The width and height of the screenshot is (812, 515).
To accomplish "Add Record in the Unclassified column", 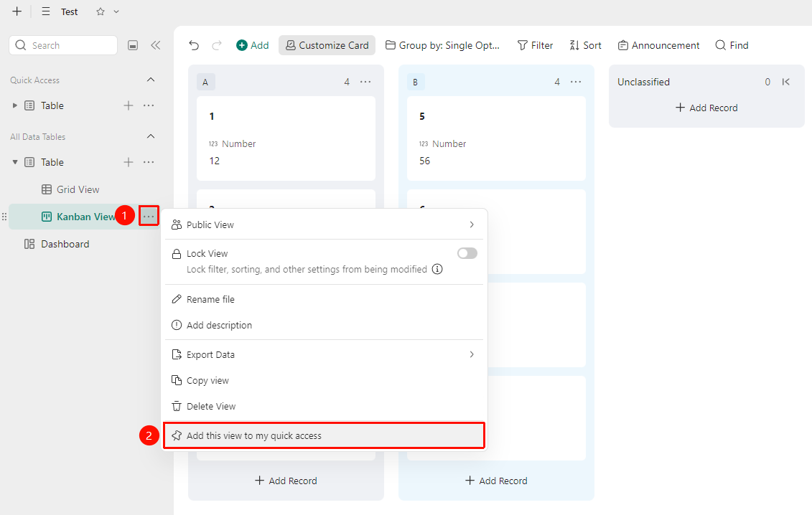I will 707,108.
